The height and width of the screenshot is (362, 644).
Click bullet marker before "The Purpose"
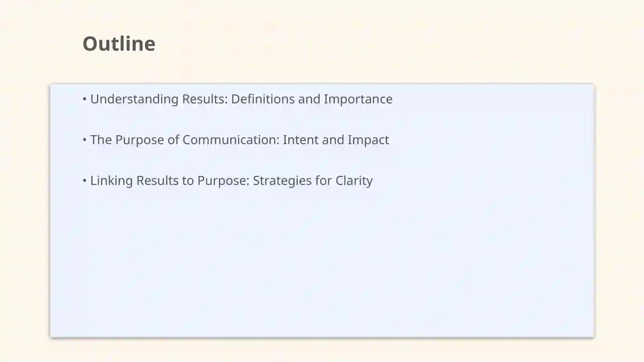[85, 140]
